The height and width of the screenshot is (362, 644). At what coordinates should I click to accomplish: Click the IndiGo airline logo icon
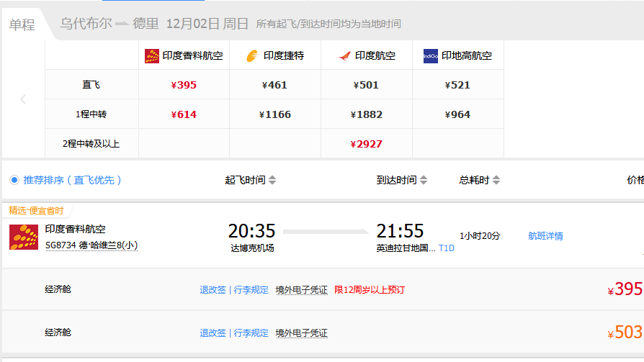pyautogui.click(x=431, y=56)
